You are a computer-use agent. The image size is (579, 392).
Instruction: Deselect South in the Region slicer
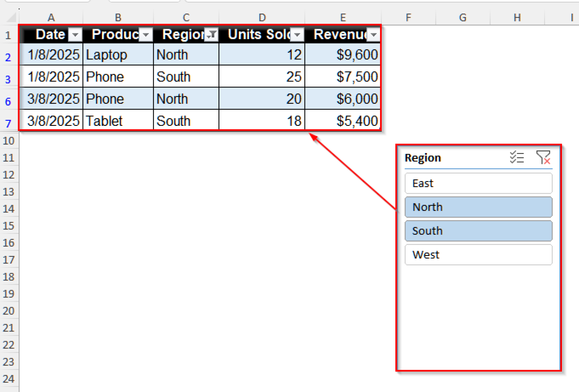pos(478,231)
